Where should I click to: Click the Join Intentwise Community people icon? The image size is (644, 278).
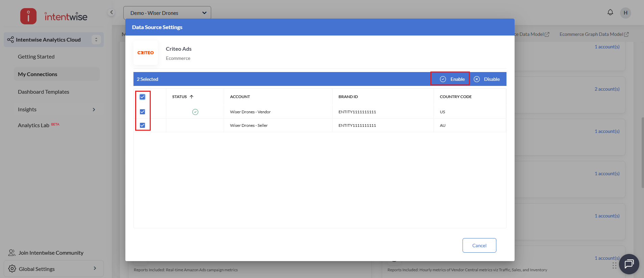coord(12,253)
